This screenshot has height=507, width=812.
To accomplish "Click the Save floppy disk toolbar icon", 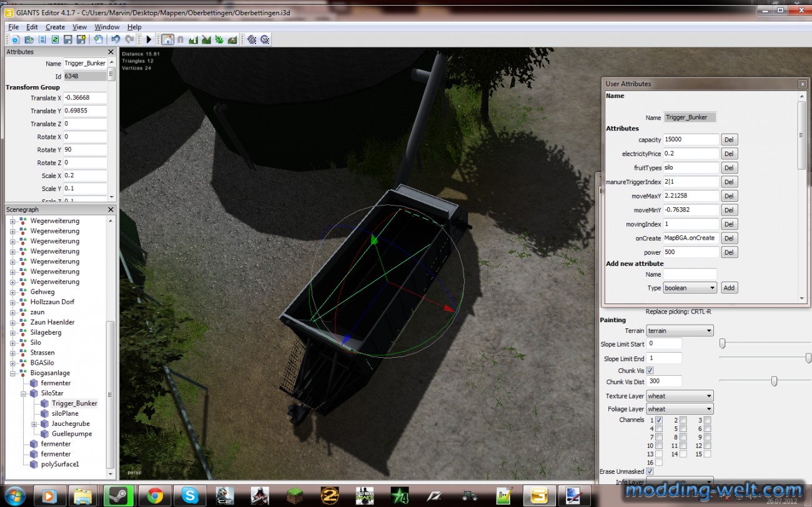I will (68, 39).
